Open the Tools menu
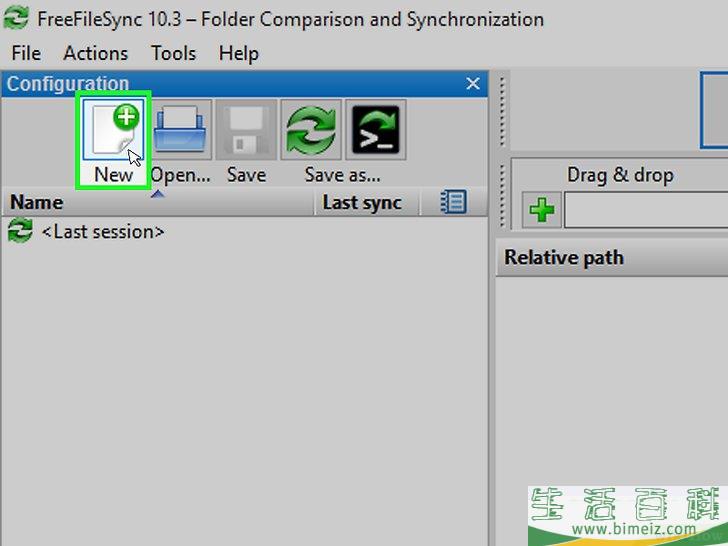728x546 pixels. point(174,53)
